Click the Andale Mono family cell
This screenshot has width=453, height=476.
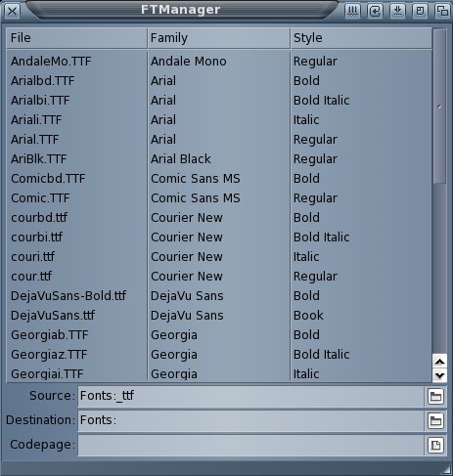(189, 62)
